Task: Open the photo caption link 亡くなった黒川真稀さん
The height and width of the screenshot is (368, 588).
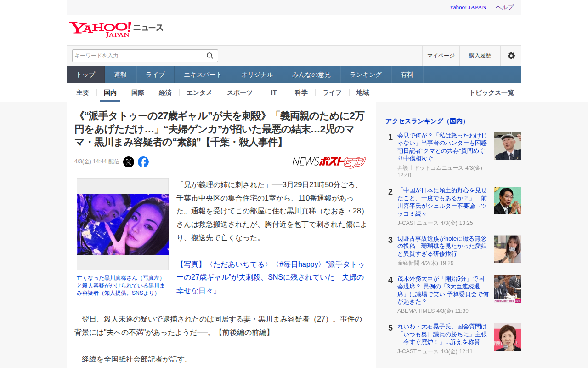Action: coord(121,285)
